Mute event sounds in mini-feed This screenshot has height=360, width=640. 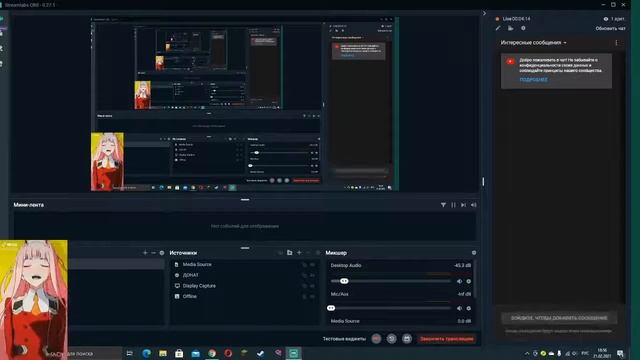(473, 205)
